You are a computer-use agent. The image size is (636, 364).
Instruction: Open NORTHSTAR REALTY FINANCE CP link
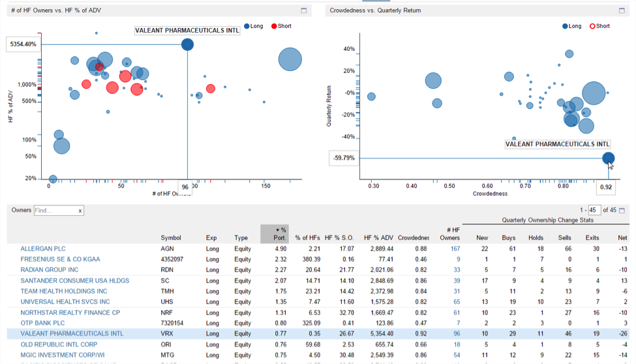pos(70,313)
